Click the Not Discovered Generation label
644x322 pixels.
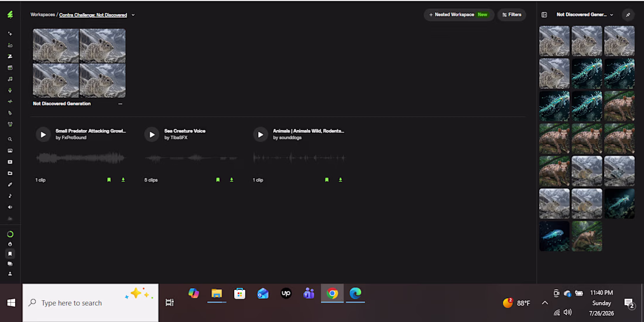[61, 104]
